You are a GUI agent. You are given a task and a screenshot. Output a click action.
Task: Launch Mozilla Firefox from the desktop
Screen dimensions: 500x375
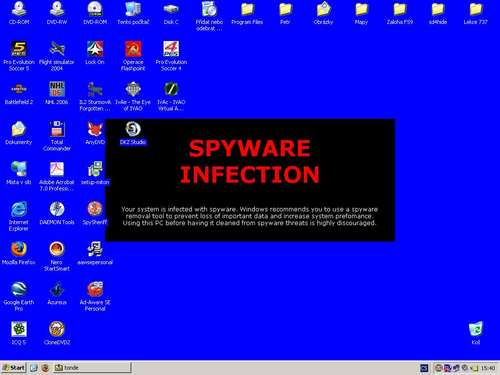click(x=19, y=249)
